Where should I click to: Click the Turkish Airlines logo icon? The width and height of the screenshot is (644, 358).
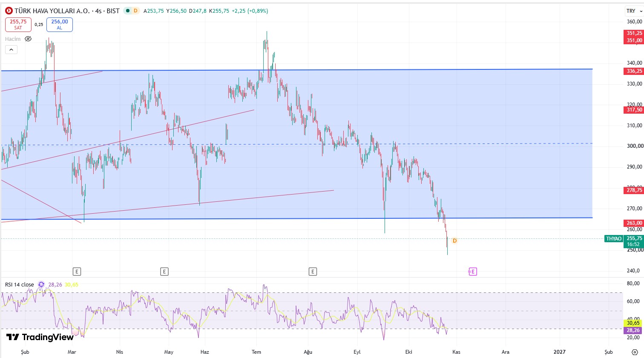coord(9,11)
